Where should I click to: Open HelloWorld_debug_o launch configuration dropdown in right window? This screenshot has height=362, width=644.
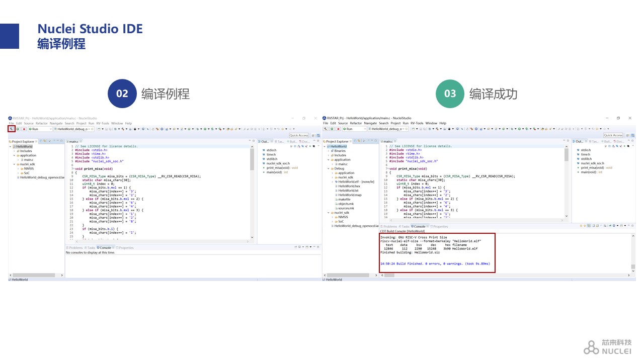point(388,129)
